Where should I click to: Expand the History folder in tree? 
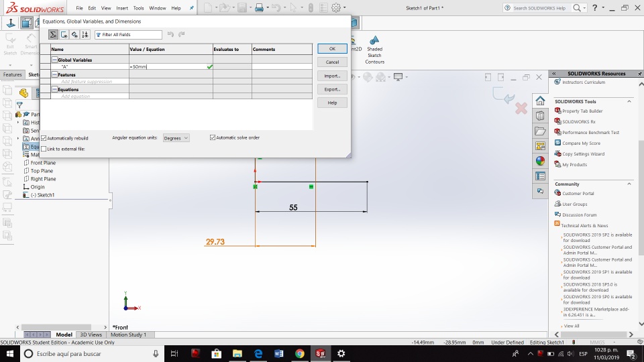click(18, 122)
